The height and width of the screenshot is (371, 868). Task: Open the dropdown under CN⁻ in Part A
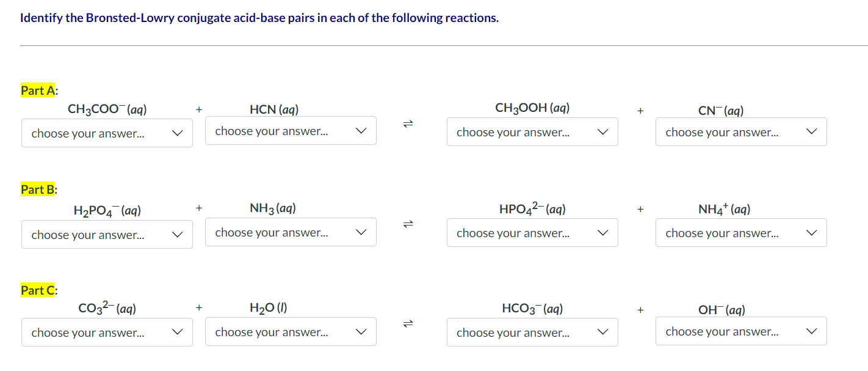[x=741, y=131]
